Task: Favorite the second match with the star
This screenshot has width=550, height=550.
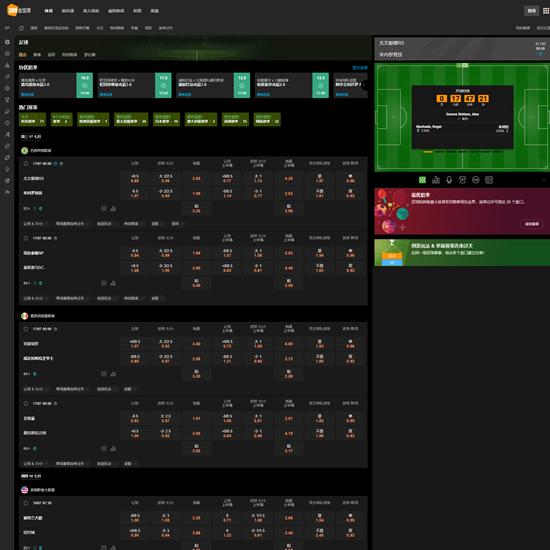Action: coord(26,238)
